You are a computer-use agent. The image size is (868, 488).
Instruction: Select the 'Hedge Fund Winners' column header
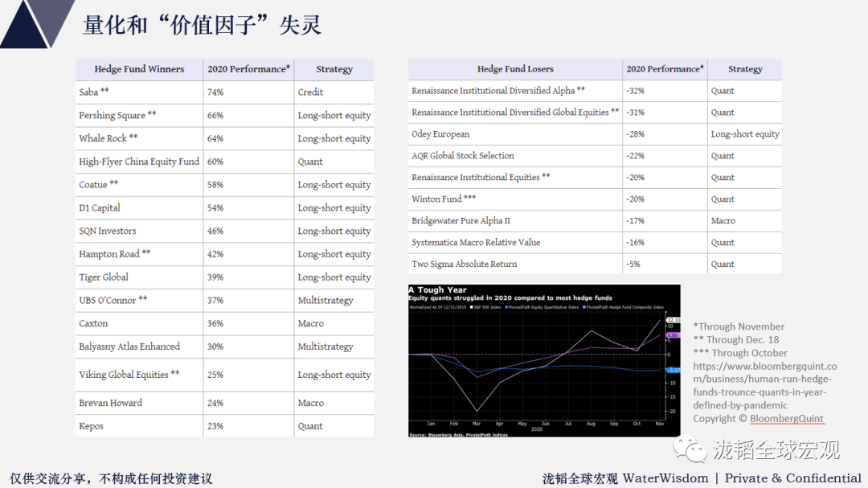(139, 69)
